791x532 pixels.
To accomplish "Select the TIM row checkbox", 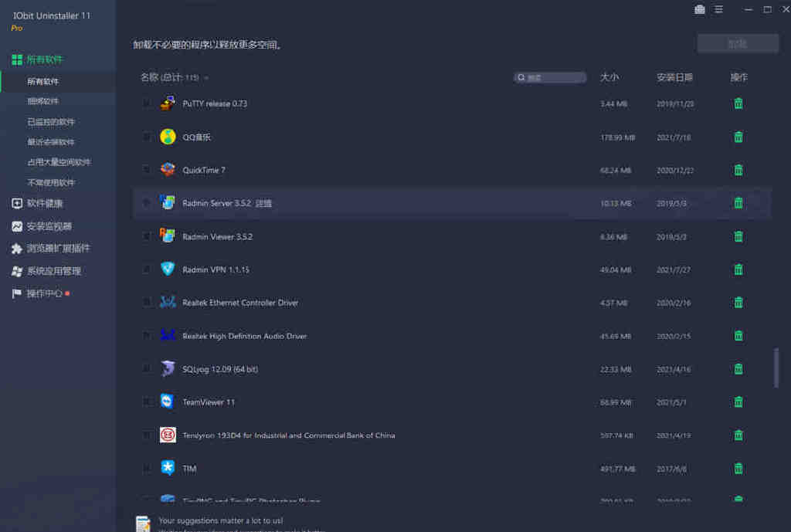I will (146, 469).
